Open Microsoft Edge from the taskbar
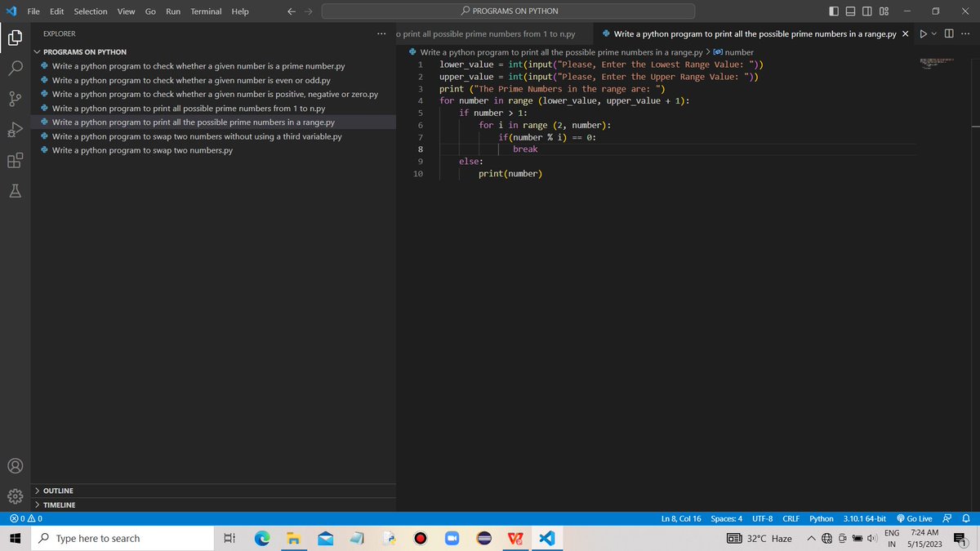The height and width of the screenshot is (551, 980). pos(263,538)
